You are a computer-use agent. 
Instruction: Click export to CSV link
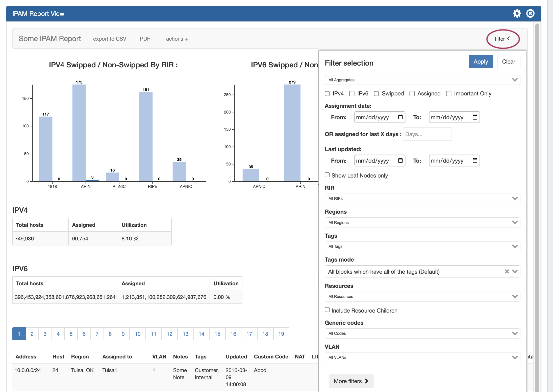click(110, 39)
